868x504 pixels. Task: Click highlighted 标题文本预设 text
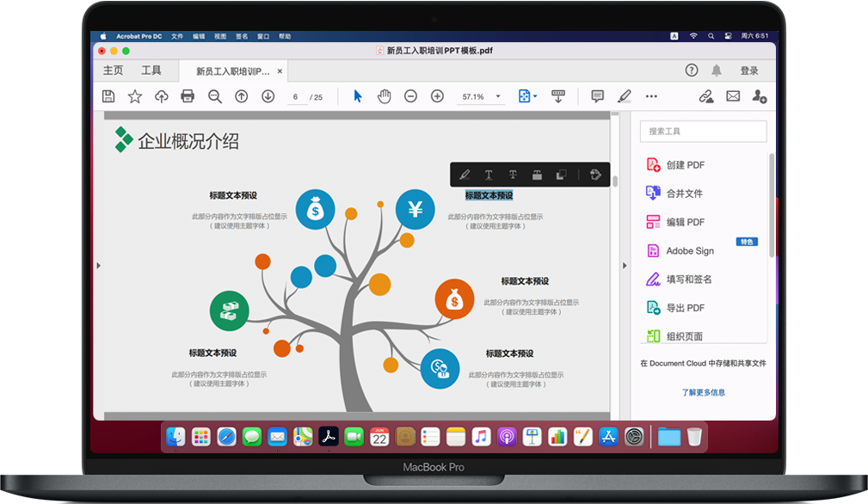click(489, 195)
